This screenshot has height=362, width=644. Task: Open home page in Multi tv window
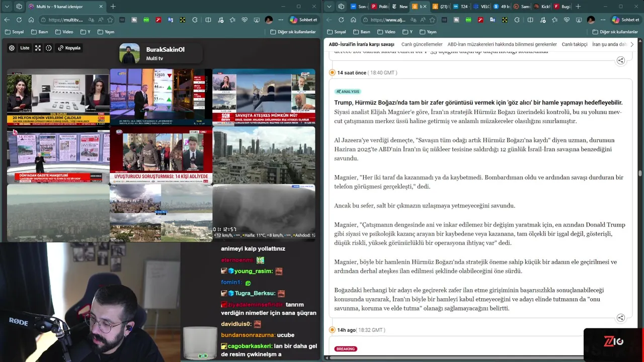31,20
